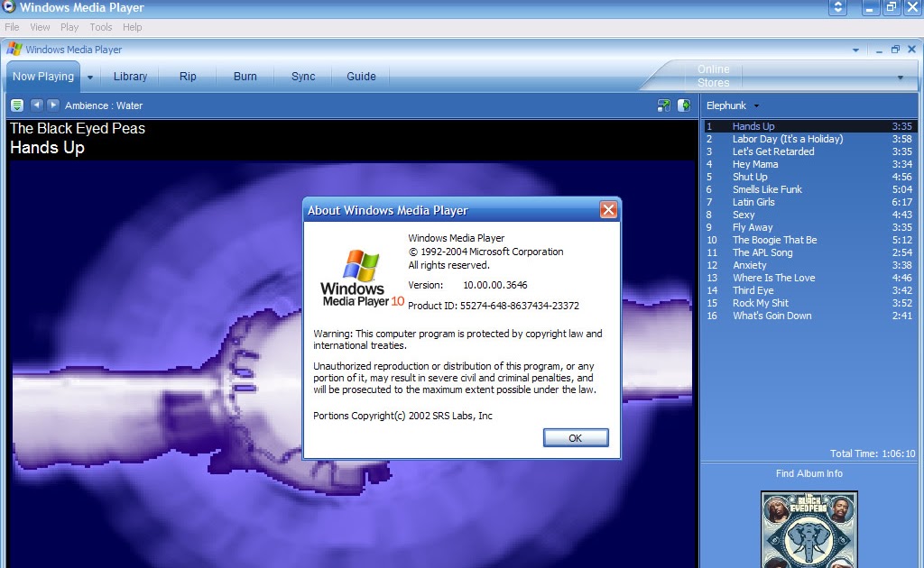This screenshot has height=568, width=924.
Task: Open the View menu
Action: tap(40, 27)
